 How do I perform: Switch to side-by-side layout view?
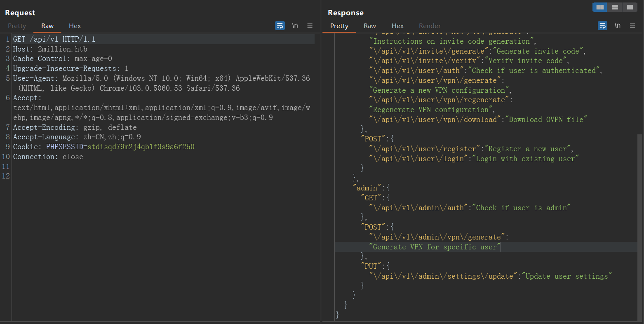tap(600, 7)
